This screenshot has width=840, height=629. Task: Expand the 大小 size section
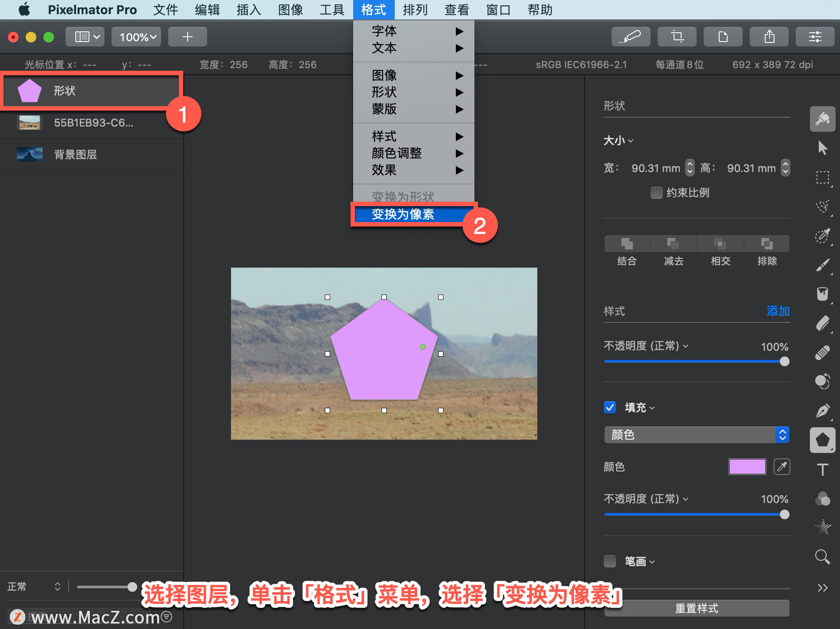(618, 141)
